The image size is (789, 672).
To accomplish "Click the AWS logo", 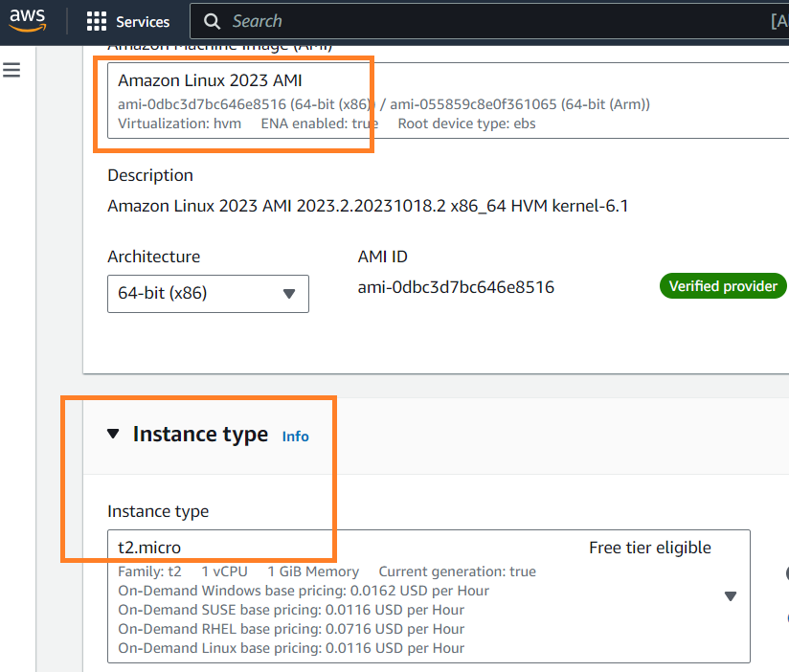I will coord(27,20).
